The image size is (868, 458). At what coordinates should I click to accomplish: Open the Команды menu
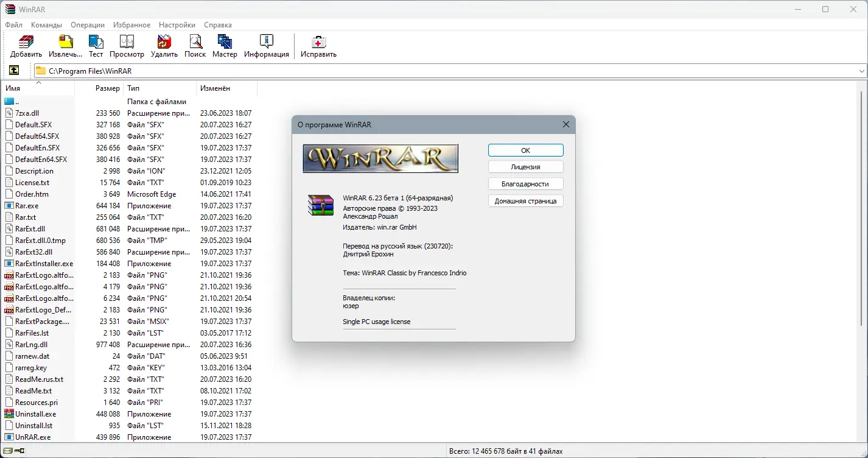point(47,25)
